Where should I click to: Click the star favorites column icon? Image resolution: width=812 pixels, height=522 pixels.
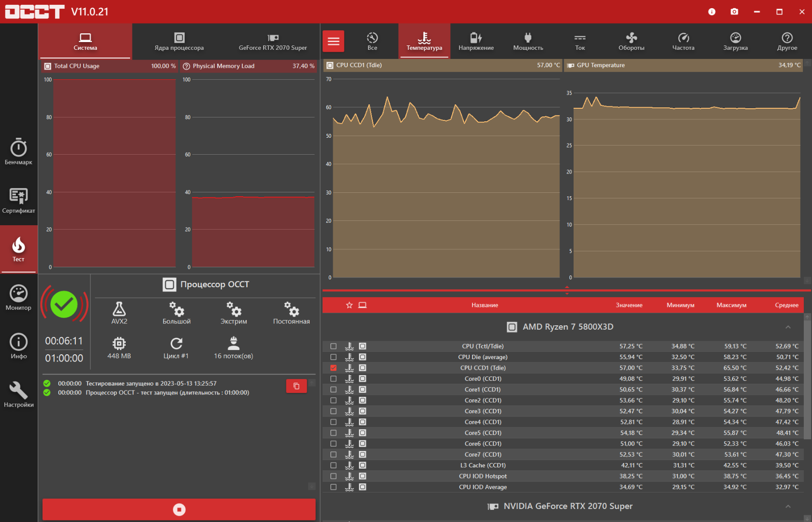[349, 305]
